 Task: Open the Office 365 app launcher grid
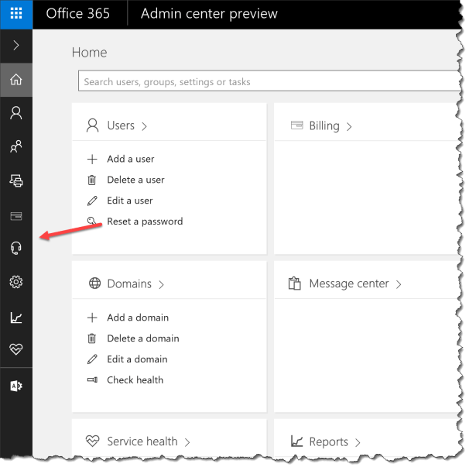coord(15,14)
